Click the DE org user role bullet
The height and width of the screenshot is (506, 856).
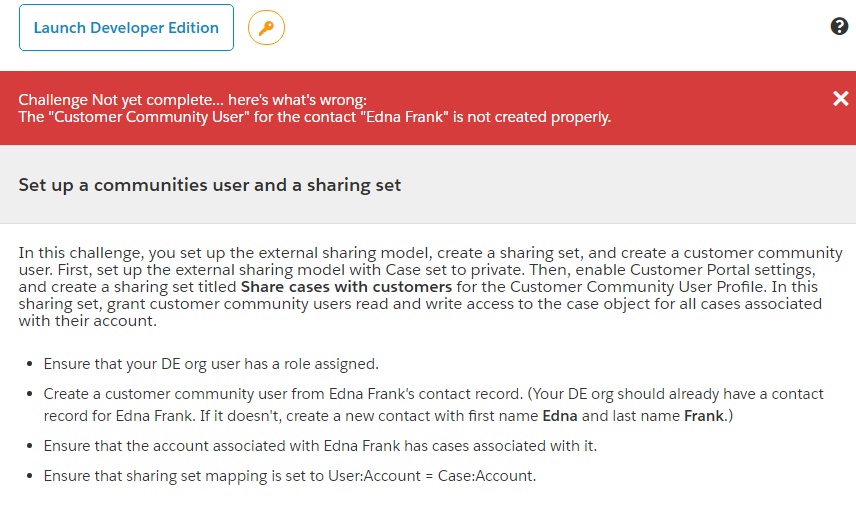pos(211,364)
